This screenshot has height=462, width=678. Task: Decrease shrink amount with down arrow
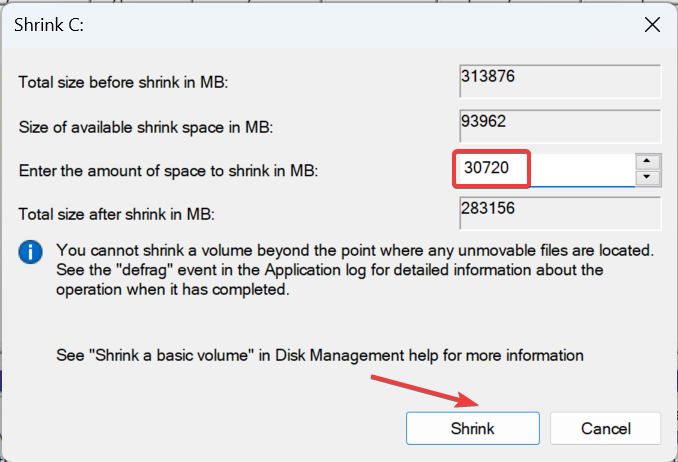647,177
